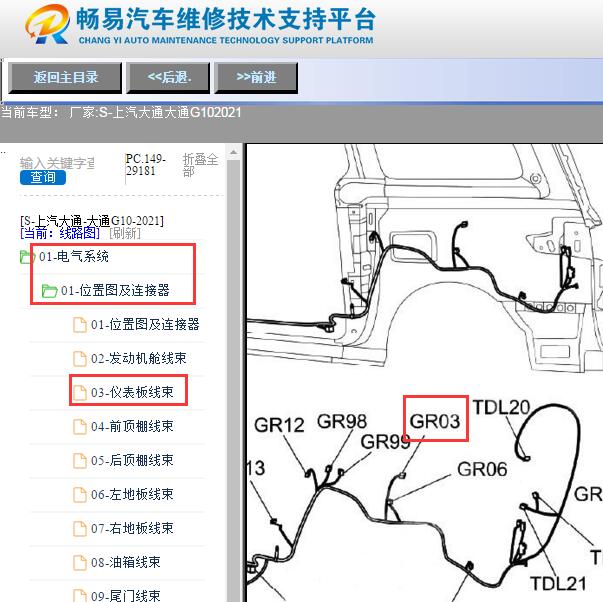The height and width of the screenshot is (602, 603).
Task: Click the GR99 connector label
Action: pyautogui.click(x=385, y=442)
